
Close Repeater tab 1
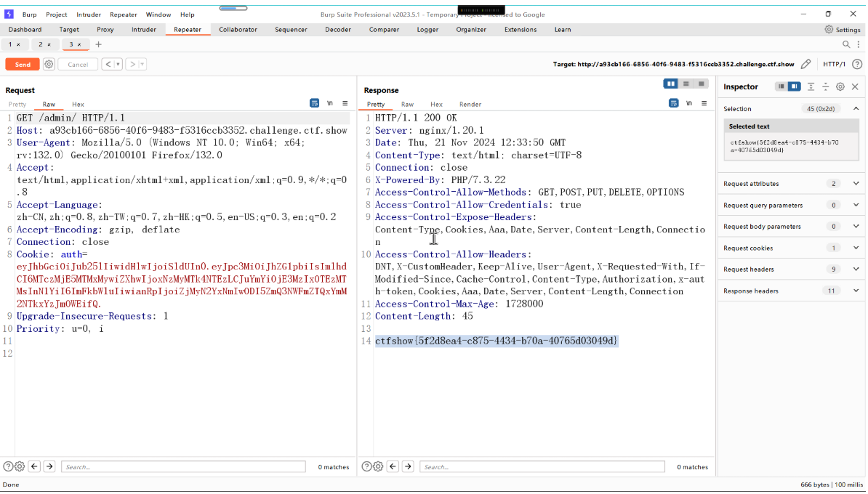[18, 44]
